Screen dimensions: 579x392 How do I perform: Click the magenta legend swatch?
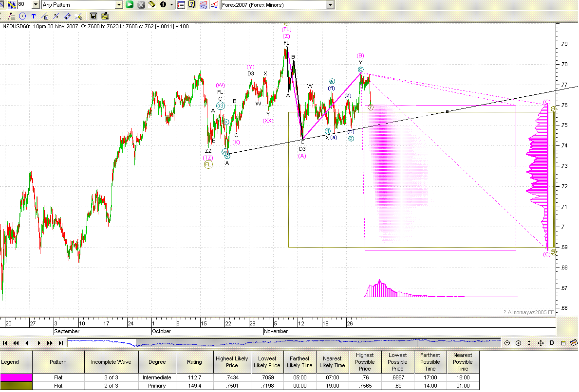(x=16, y=377)
